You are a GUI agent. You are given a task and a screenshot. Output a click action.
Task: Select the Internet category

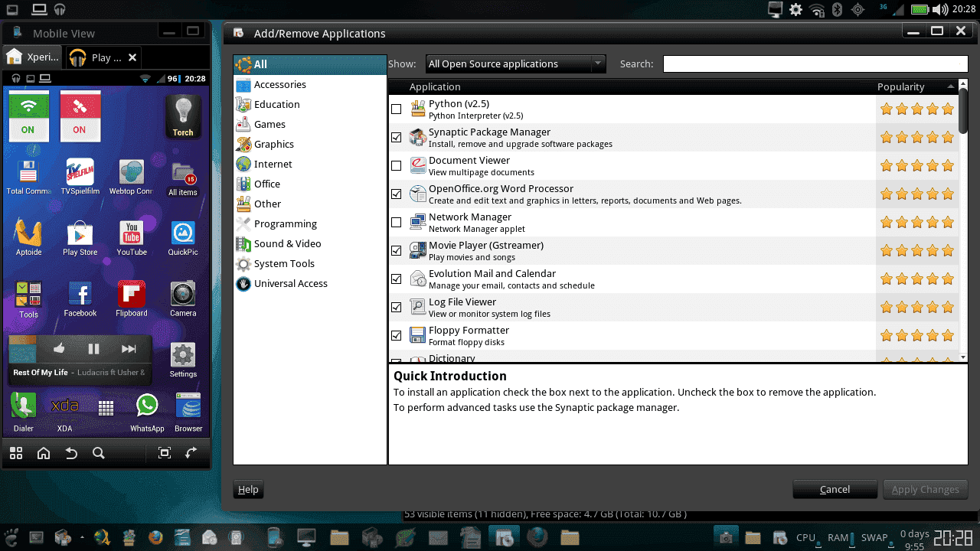click(310, 165)
